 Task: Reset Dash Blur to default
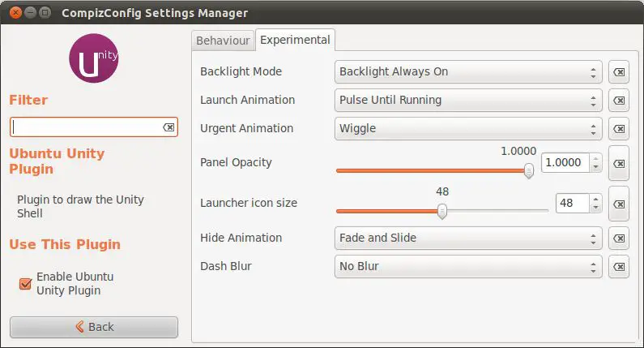(x=618, y=267)
